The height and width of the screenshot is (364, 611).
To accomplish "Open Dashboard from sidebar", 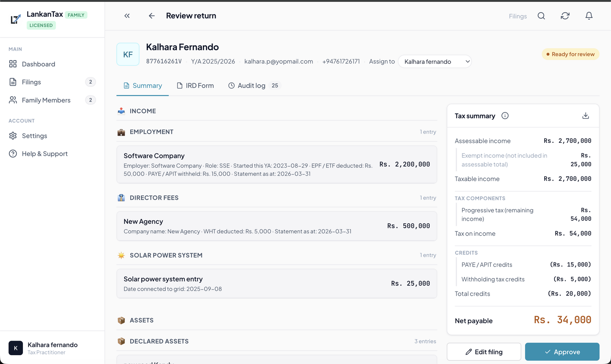I will [52, 64].
